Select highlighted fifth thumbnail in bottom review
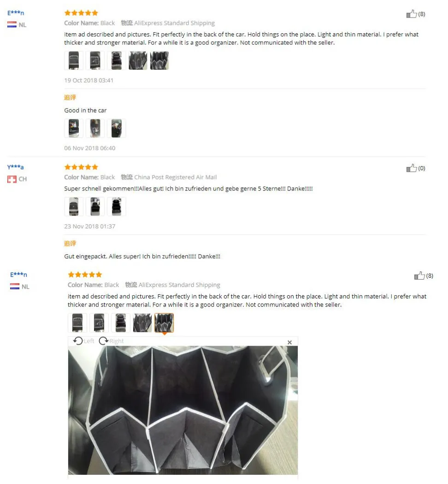Viewport: 448px width, 484px height. tap(164, 323)
